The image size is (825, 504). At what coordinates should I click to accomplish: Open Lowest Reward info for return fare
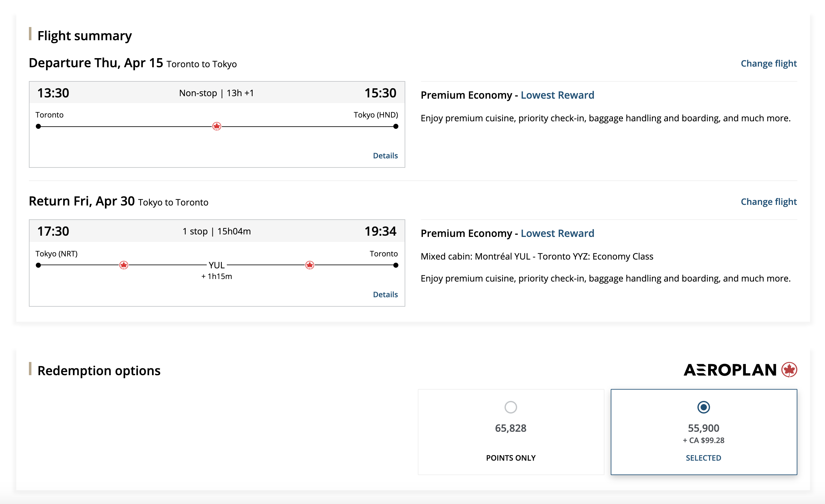point(557,233)
